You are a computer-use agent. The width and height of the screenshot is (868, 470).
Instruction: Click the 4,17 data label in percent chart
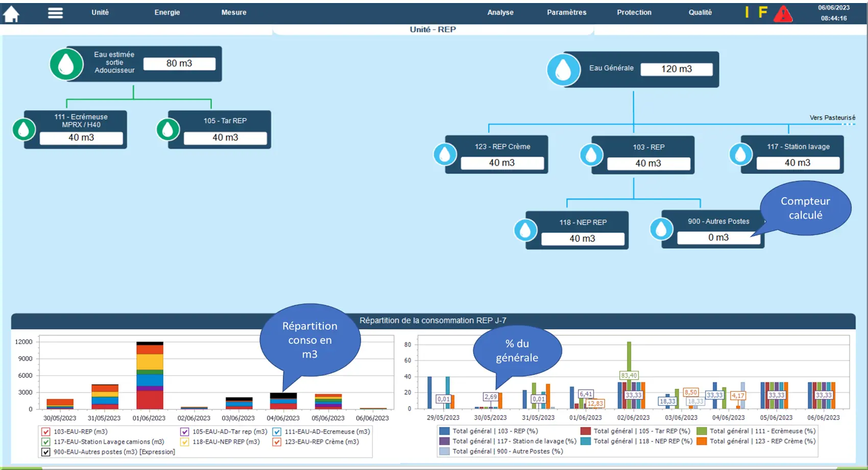click(738, 396)
